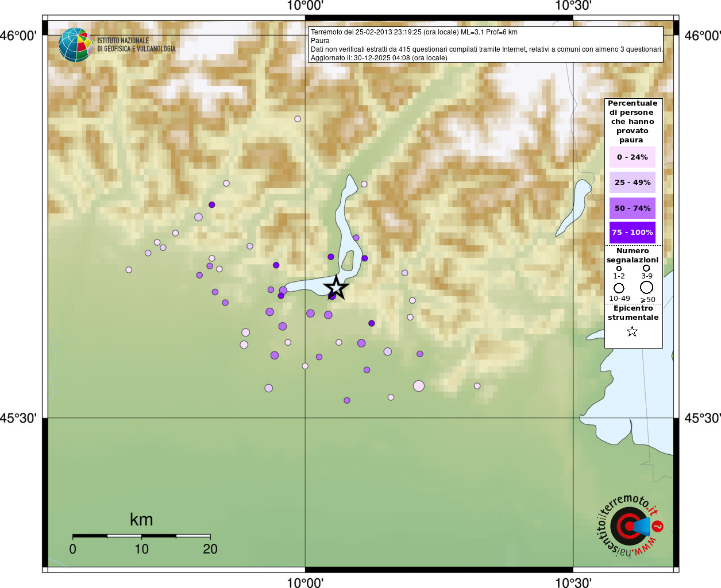Click the top 10°30' longitude label

[573, 6]
